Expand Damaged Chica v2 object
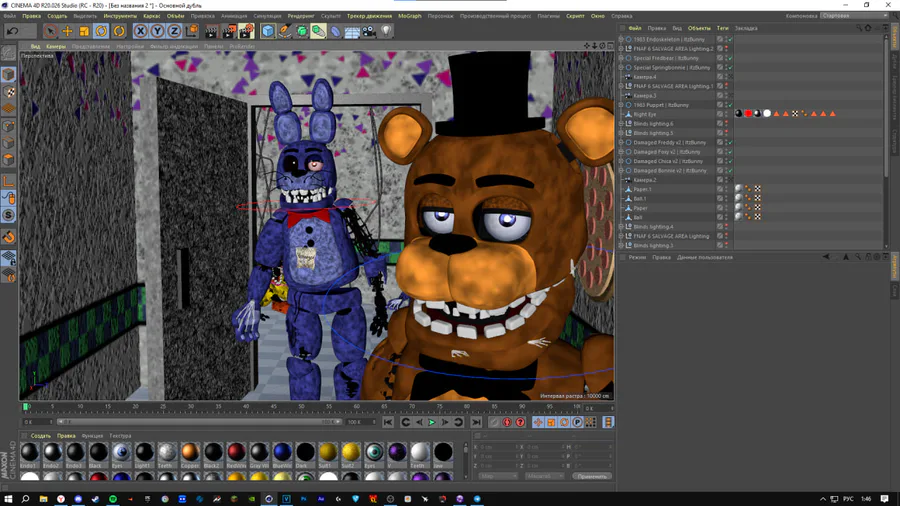The width and height of the screenshot is (900, 506). (620, 161)
